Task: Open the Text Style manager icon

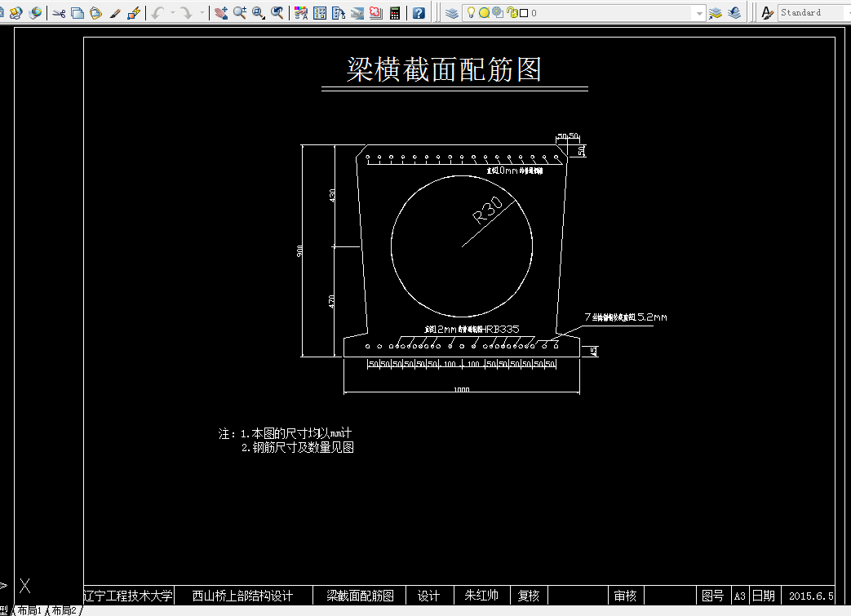Action: [767, 12]
